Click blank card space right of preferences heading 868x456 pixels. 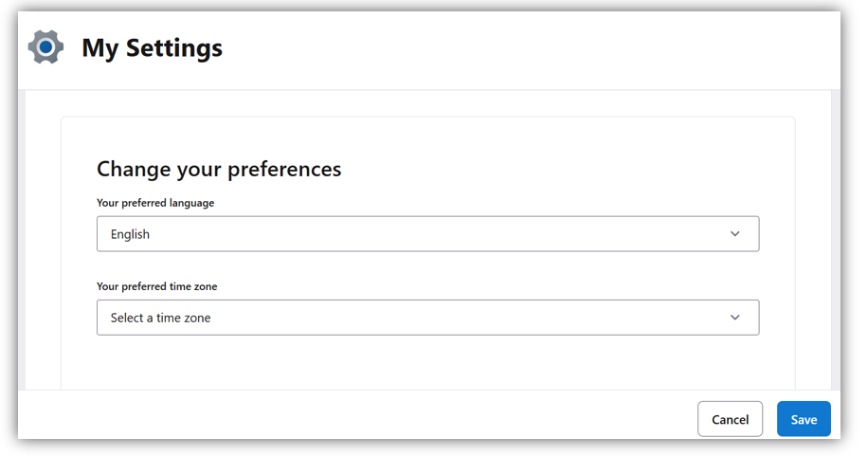(x=569, y=170)
